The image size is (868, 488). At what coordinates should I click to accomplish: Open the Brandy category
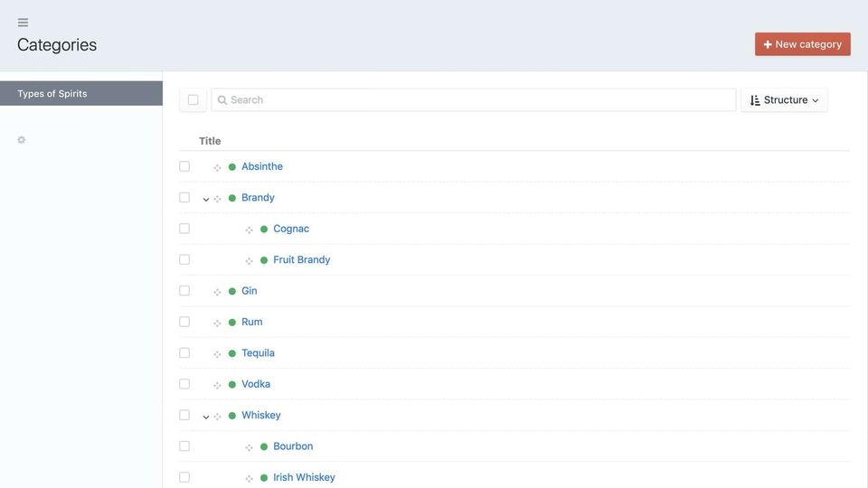click(x=258, y=198)
